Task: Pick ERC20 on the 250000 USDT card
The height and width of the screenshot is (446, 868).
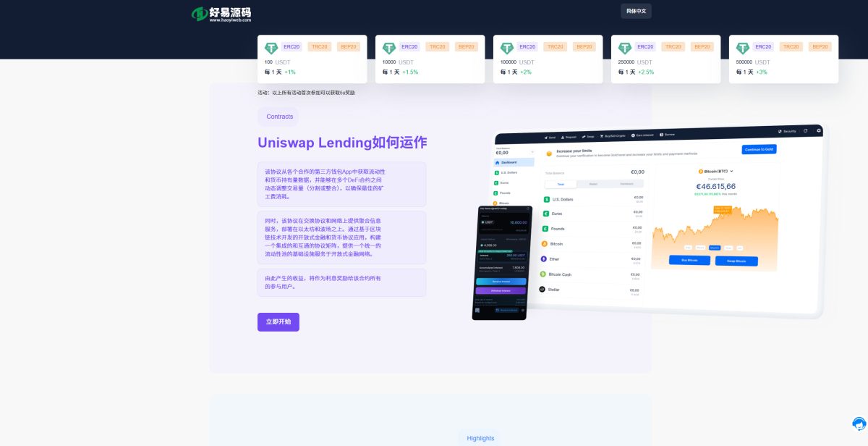Action: pyautogui.click(x=645, y=46)
